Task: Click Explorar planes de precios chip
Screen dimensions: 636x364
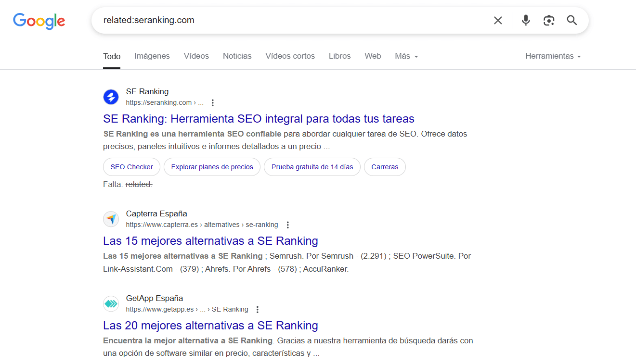Action: tap(212, 167)
